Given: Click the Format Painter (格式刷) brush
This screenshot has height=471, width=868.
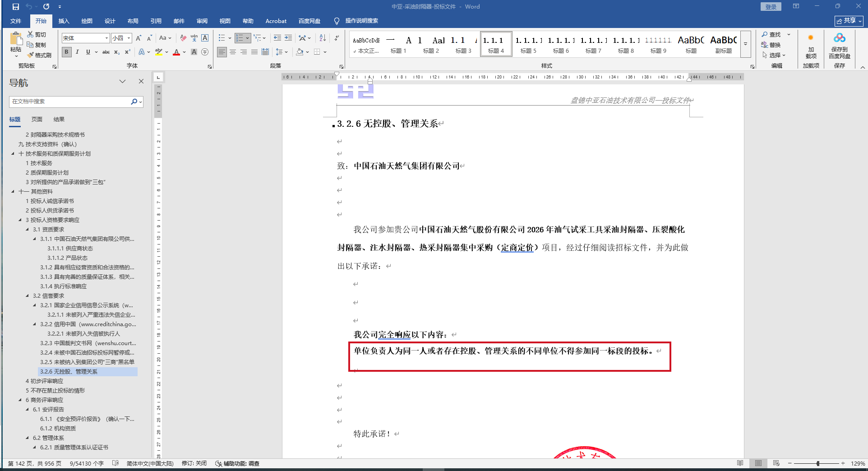Looking at the screenshot, I should tap(30, 55).
